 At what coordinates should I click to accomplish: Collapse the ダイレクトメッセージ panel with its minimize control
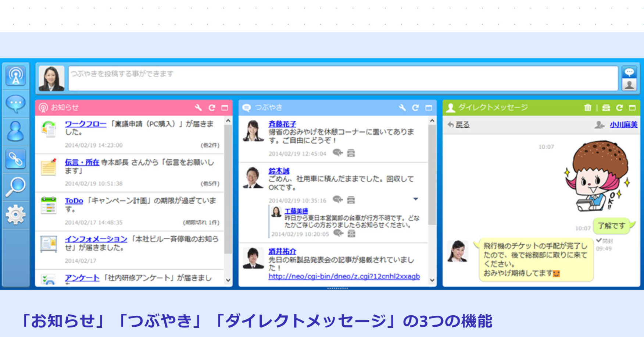633,108
